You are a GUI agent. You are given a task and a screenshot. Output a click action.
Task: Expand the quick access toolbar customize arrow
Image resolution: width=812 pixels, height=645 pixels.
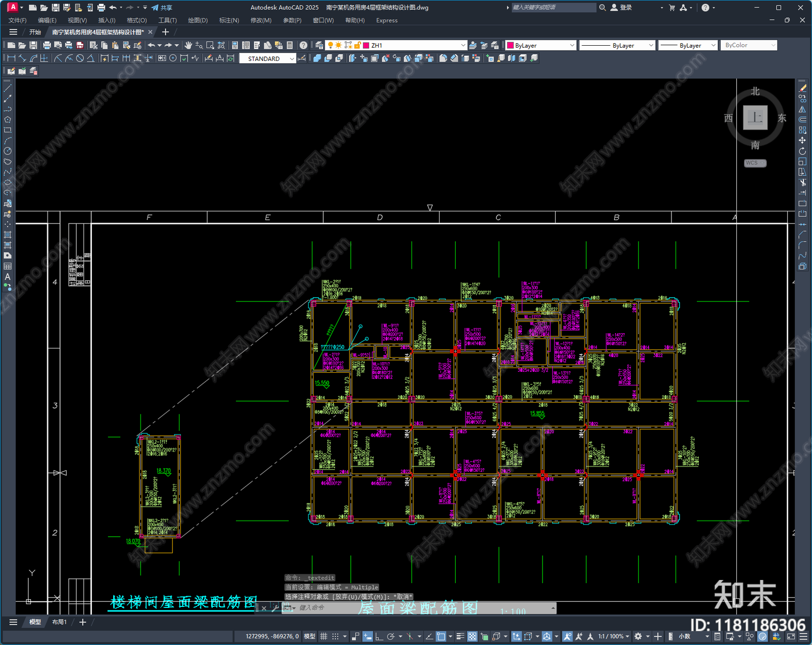click(x=145, y=8)
